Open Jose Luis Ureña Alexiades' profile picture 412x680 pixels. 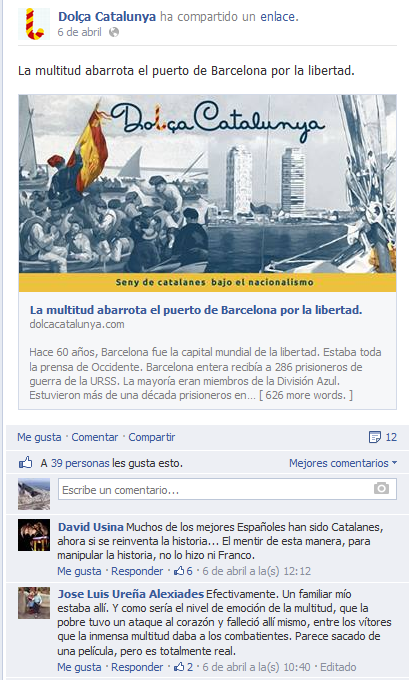[x=34, y=603]
